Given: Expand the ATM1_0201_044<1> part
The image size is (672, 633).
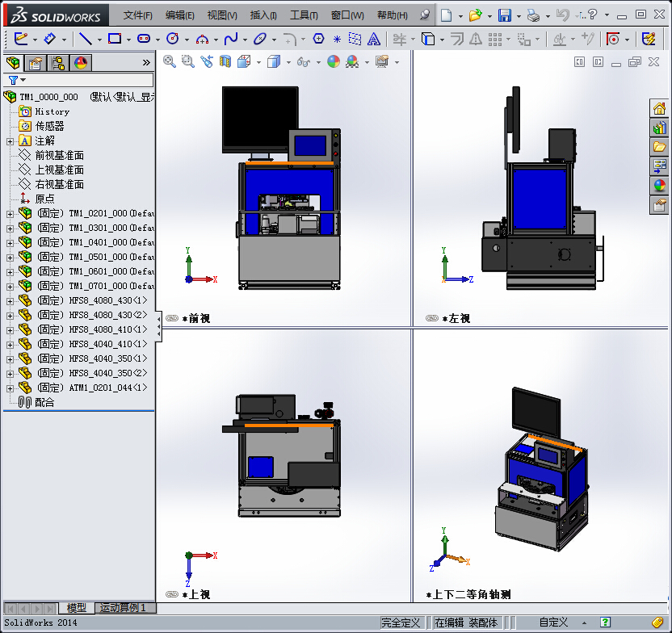Looking at the screenshot, I should point(10,388).
